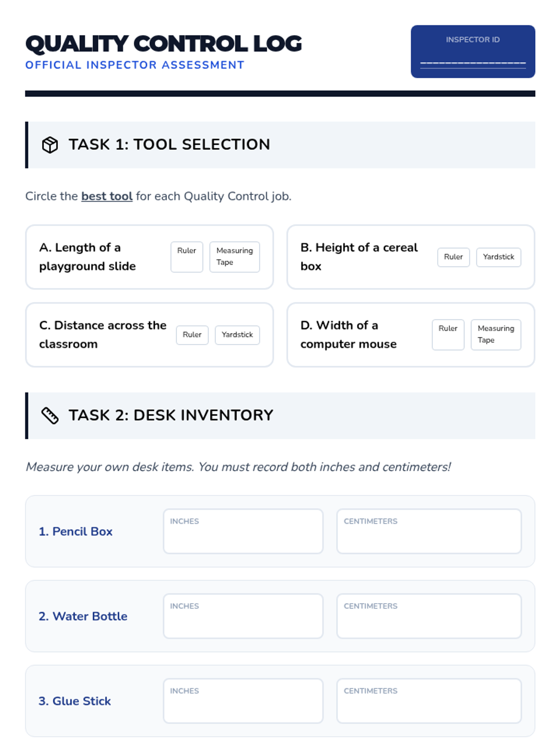Pick Yardstick for cereal box height
560x747 pixels.
tap(498, 257)
